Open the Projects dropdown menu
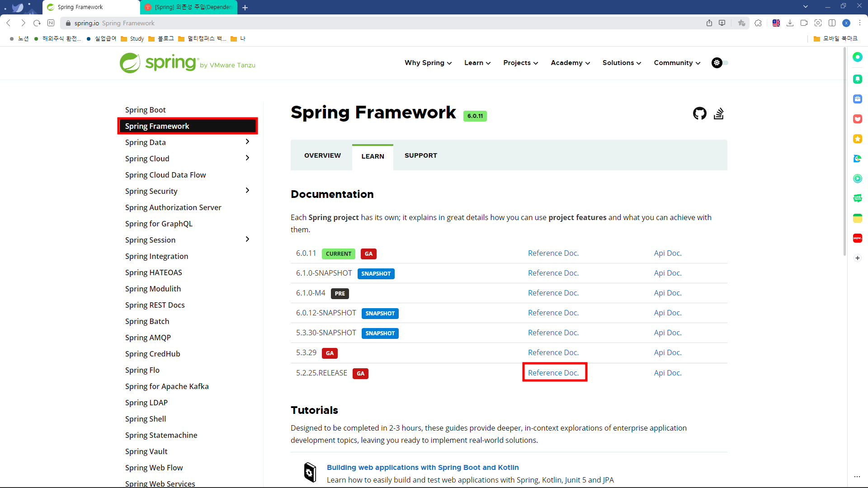This screenshot has height=488, width=868. [x=520, y=63]
